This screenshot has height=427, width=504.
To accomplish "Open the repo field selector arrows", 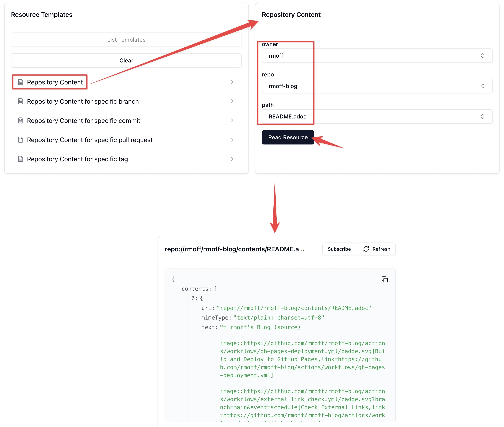I will pos(482,86).
